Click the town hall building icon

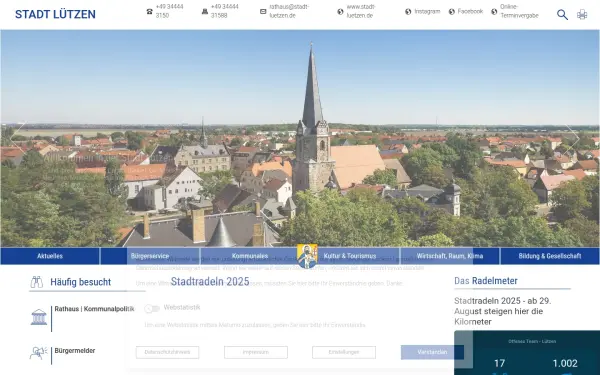(39, 317)
